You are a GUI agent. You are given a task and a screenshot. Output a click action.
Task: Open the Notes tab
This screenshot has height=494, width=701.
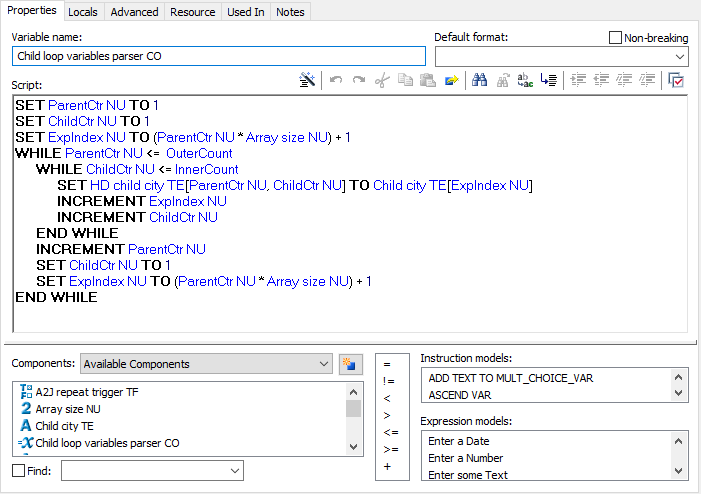tap(290, 12)
